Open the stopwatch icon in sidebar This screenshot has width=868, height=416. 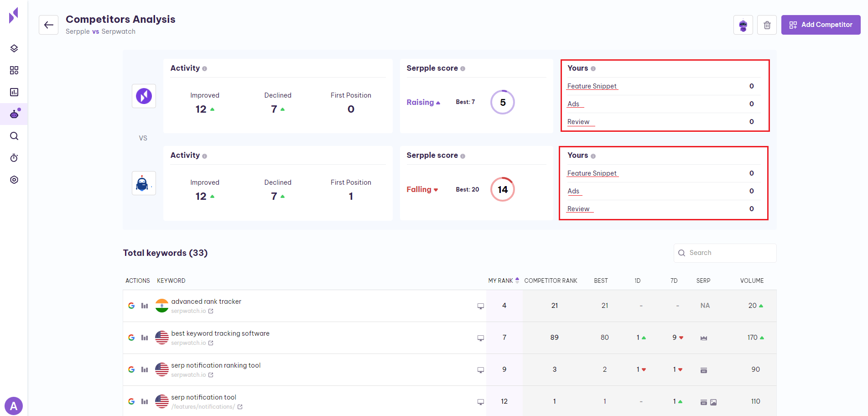click(14, 158)
